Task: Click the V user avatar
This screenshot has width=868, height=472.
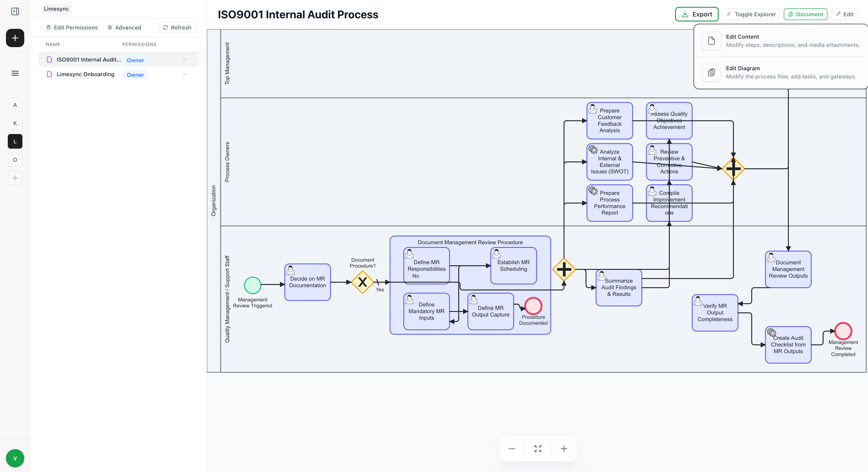Action: [15, 458]
